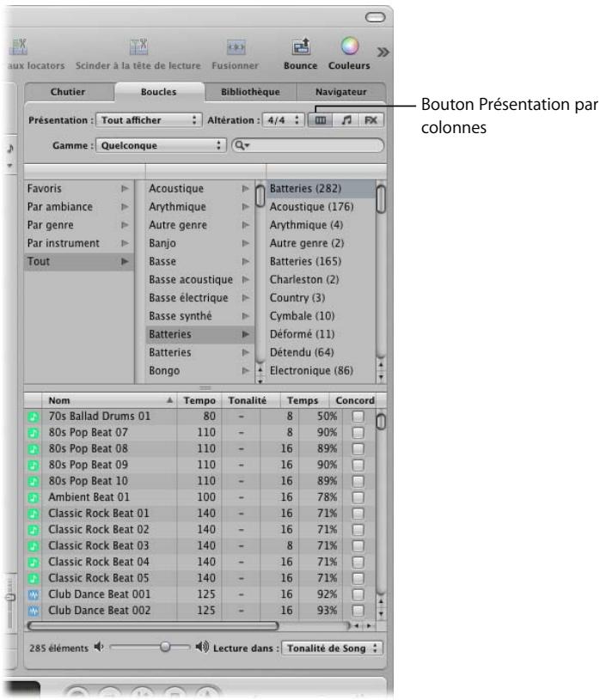Select column view button
The width and height of the screenshot is (600, 700).
pos(321,120)
